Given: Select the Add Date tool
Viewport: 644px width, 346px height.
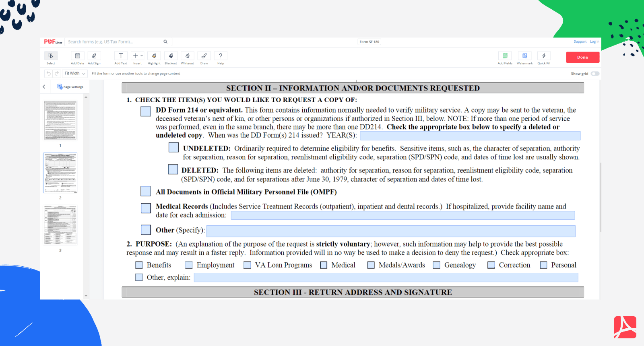Looking at the screenshot, I should 77,56.
